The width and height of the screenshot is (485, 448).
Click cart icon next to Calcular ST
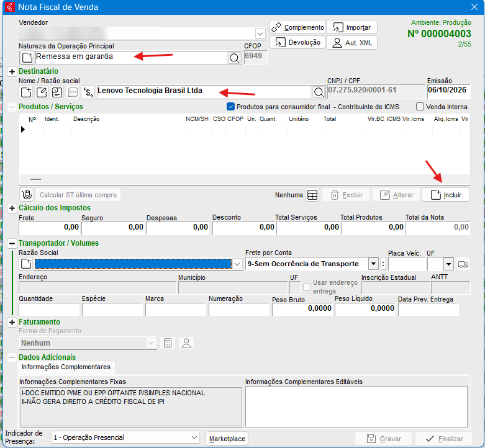point(27,195)
